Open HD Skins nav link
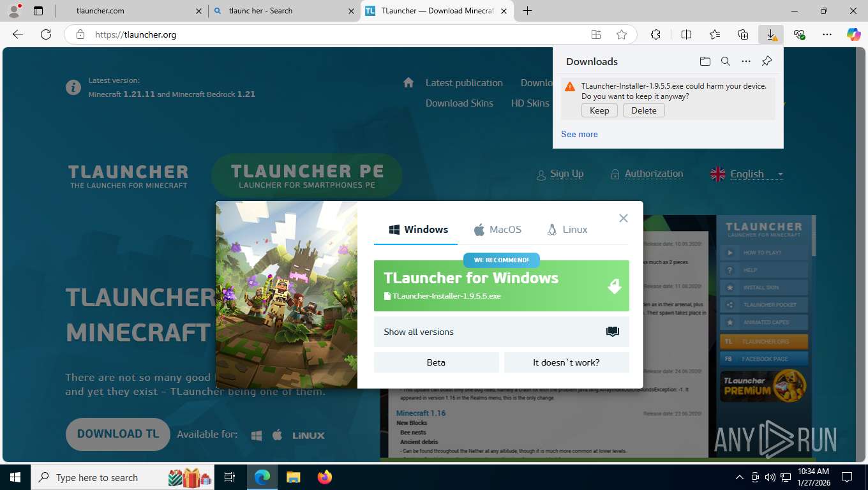 (x=530, y=103)
